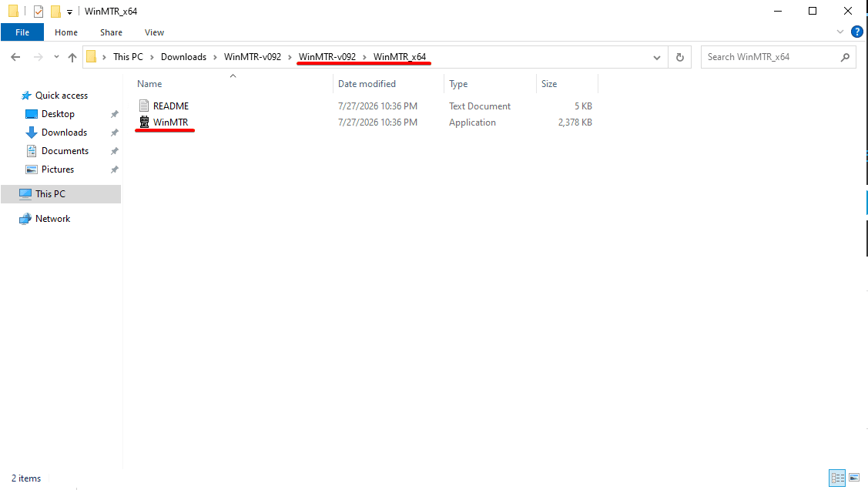Open the Customize Quick Access Toolbar dropdown

[69, 12]
